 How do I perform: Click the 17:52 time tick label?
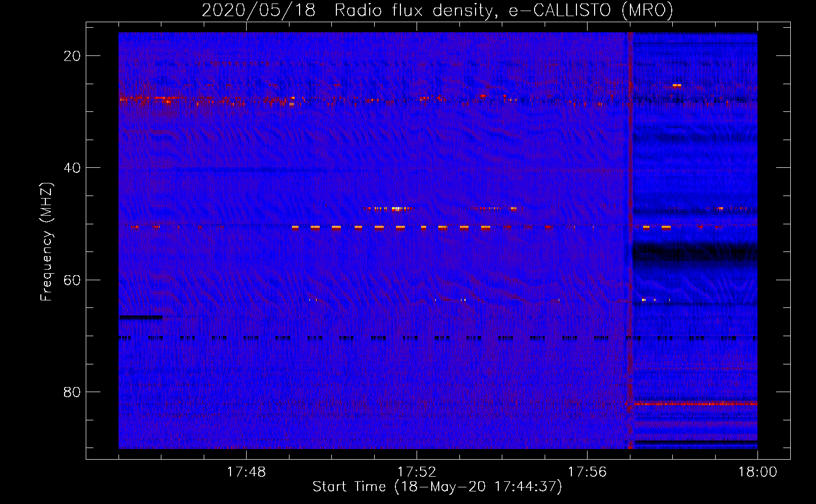coord(417,472)
